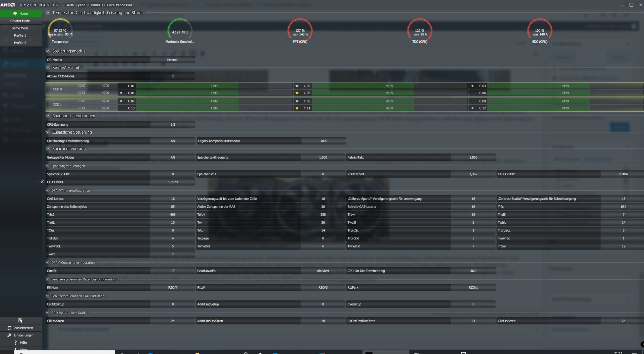Click the dot marker beside C 12
Screen dimensions: 644x354
click(x=472, y=108)
